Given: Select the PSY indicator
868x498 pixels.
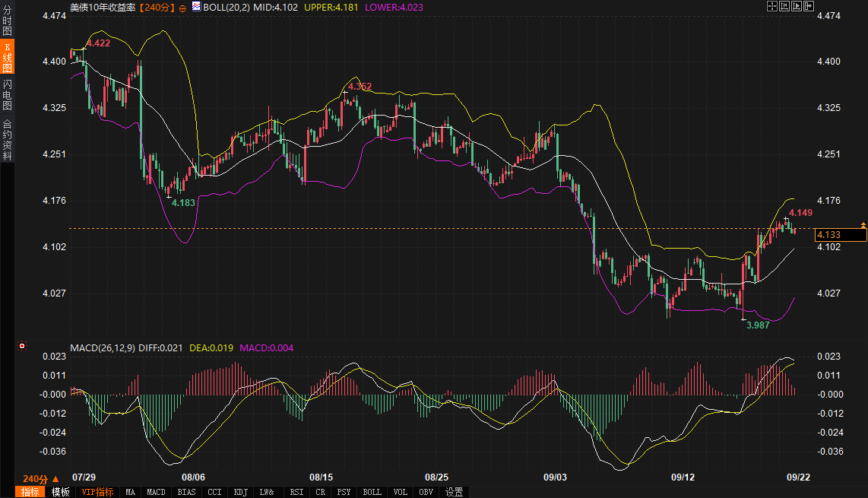Looking at the screenshot, I should [x=344, y=492].
